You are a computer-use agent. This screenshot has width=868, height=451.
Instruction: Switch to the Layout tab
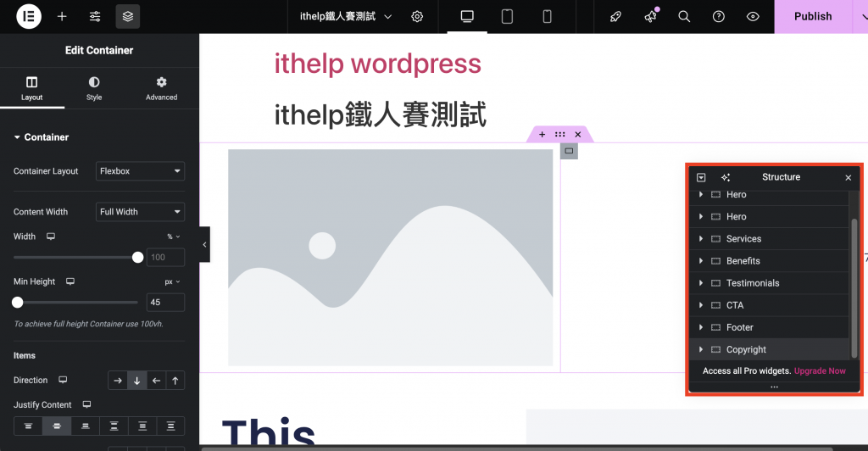pyautogui.click(x=32, y=88)
